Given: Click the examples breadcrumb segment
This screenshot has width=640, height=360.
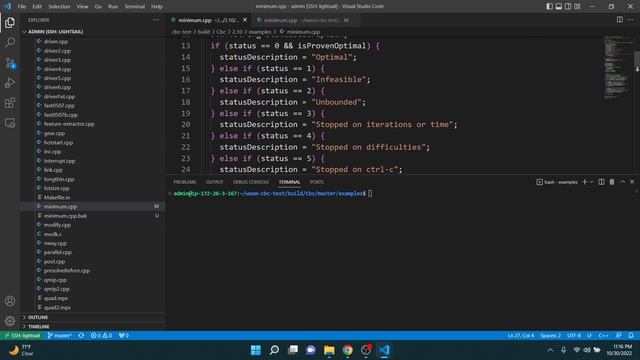Looking at the screenshot, I should [x=260, y=32].
